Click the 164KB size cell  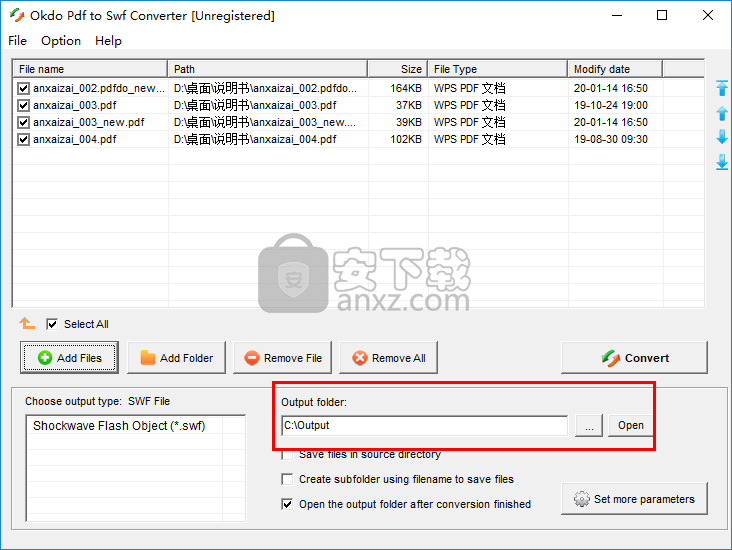coord(406,88)
